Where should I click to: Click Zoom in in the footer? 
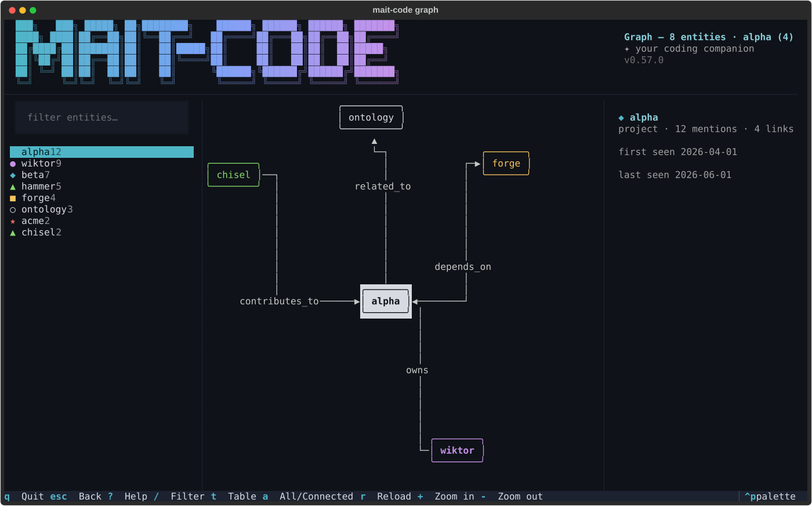click(454, 497)
